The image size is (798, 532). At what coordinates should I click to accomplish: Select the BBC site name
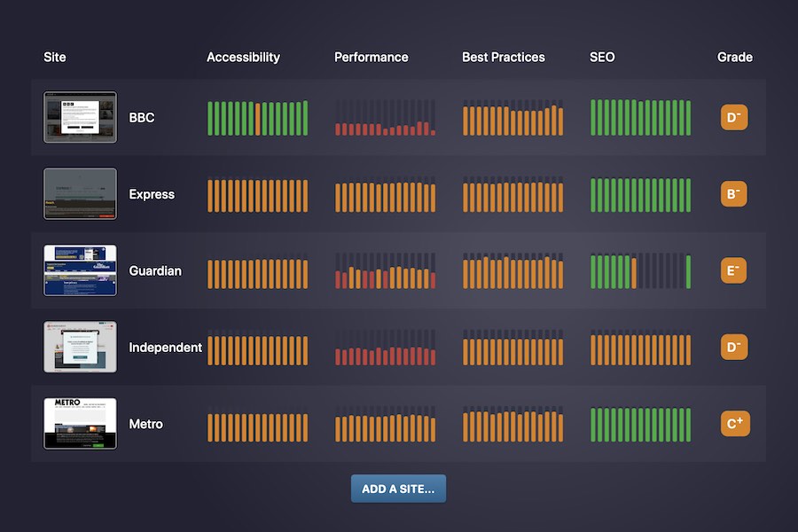pyautogui.click(x=142, y=118)
